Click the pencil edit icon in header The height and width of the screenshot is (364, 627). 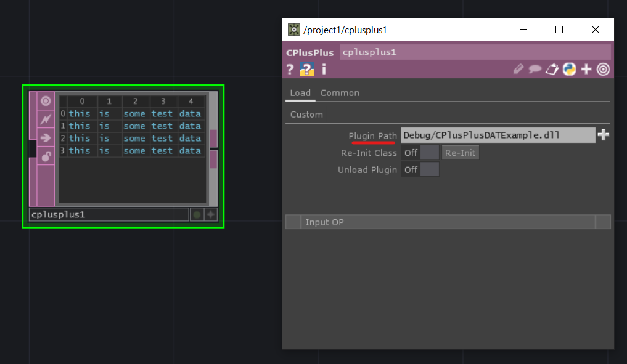pyautogui.click(x=518, y=69)
